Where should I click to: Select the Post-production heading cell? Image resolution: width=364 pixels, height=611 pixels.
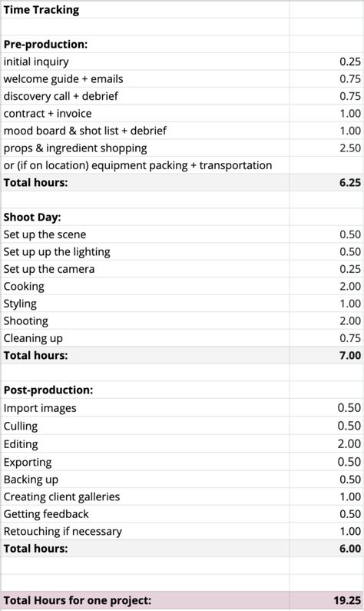click(x=145, y=390)
